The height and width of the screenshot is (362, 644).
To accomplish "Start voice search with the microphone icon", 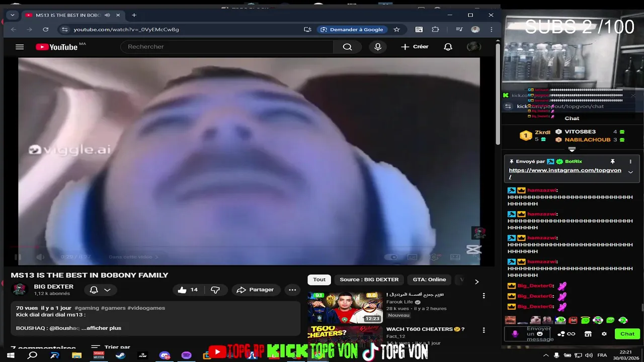I will [x=378, y=47].
